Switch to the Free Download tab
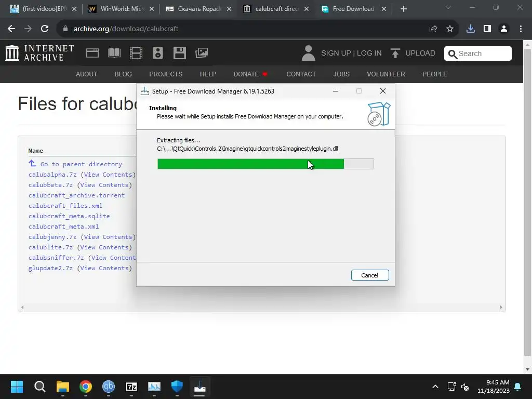 353,9
